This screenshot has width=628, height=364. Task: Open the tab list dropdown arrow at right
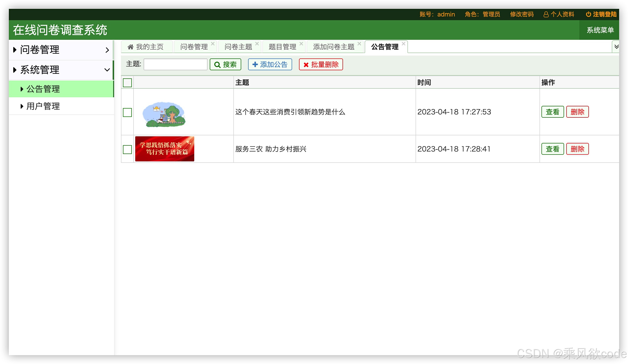[x=616, y=47]
